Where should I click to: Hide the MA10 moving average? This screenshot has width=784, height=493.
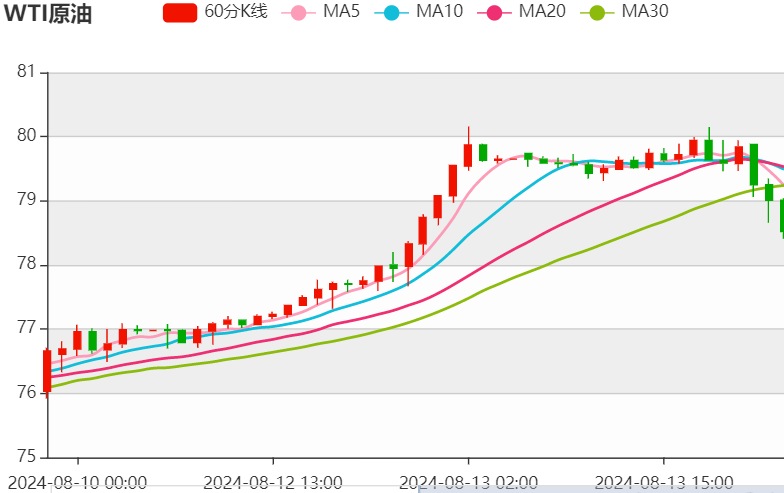(419, 12)
